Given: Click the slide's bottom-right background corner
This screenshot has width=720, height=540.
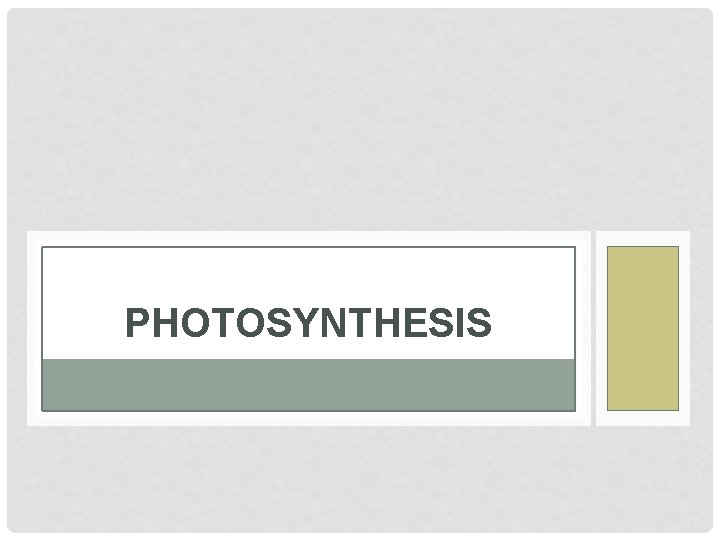Looking at the screenshot, I should click(x=700, y=520).
